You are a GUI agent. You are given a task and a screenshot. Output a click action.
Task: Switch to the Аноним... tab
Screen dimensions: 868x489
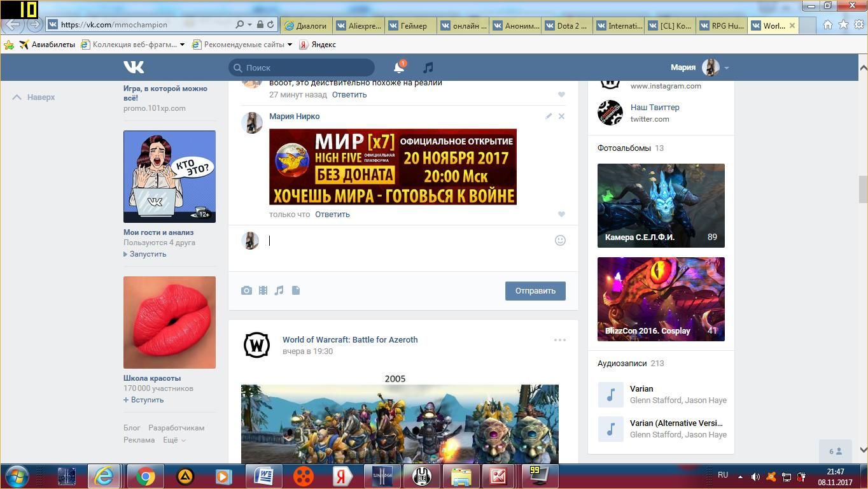point(515,25)
